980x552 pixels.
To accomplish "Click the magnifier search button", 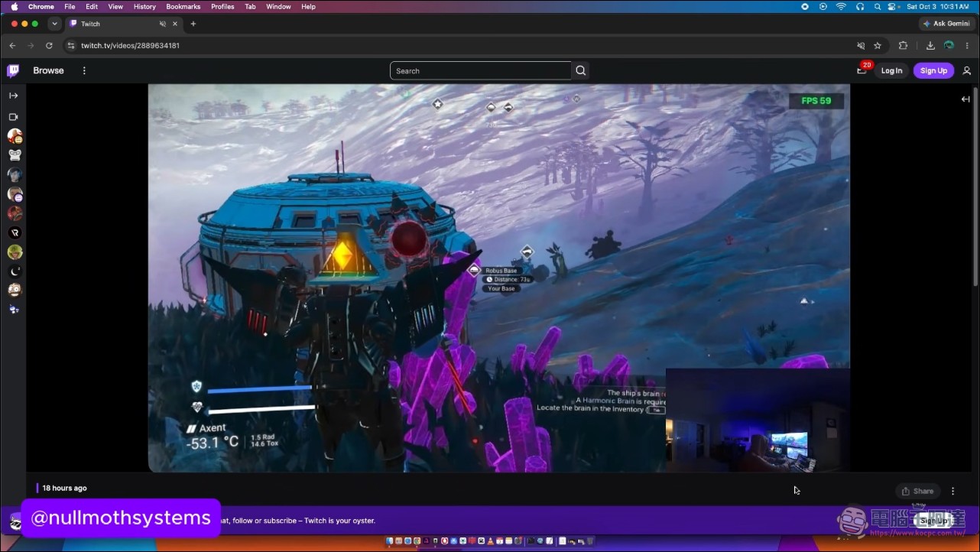I will click(581, 71).
